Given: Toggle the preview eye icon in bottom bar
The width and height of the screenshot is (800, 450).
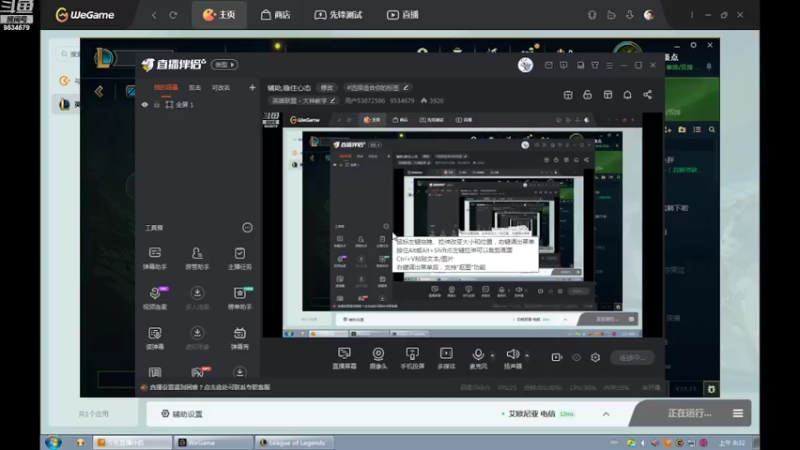Looking at the screenshot, I should click(576, 358).
